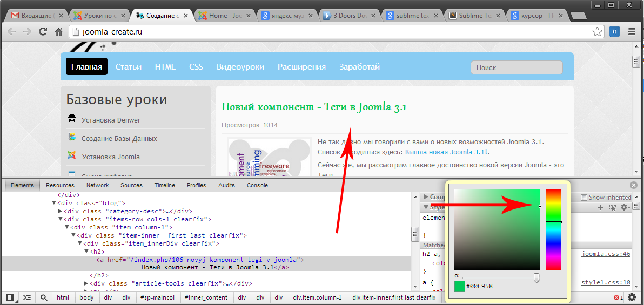This screenshot has width=644, height=305.
Task: Open the Chrome menu hamburger icon
Action: click(631, 32)
